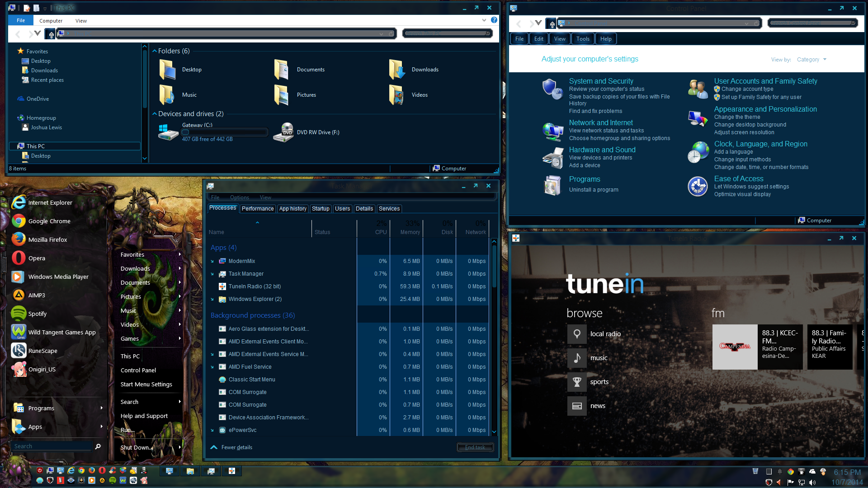Switch to the Performance tab
The width and height of the screenshot is (868, 488).
point(257,209)
